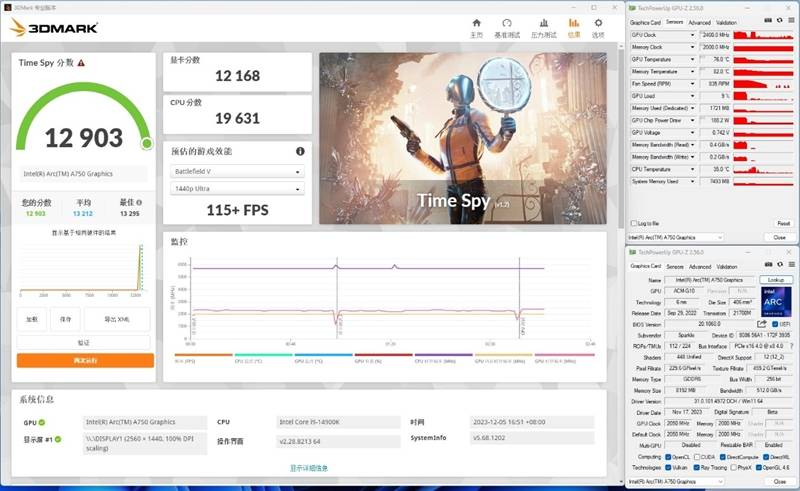Viewport: 800px width, 491px height.
Task: Open the 3DMark Options gear icon
Action: pos(598,25)
